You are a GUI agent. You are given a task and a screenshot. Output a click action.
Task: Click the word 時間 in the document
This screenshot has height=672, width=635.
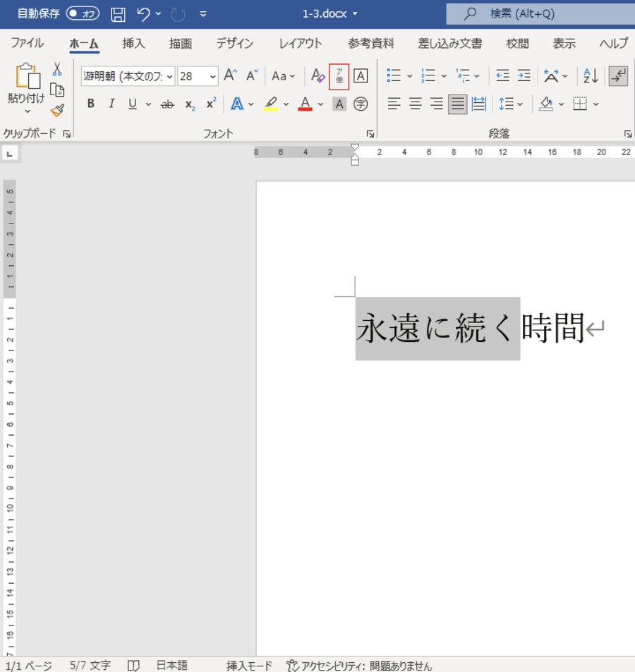click(552, 329)
